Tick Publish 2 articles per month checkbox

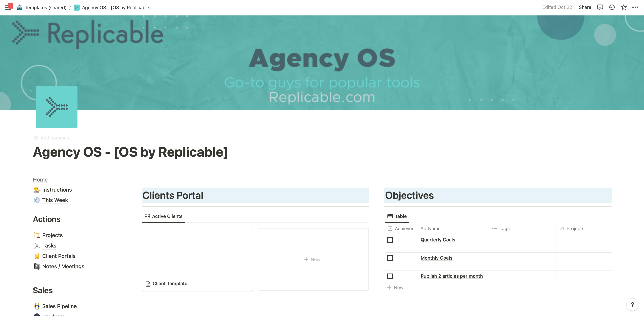(x=390, y=276)
